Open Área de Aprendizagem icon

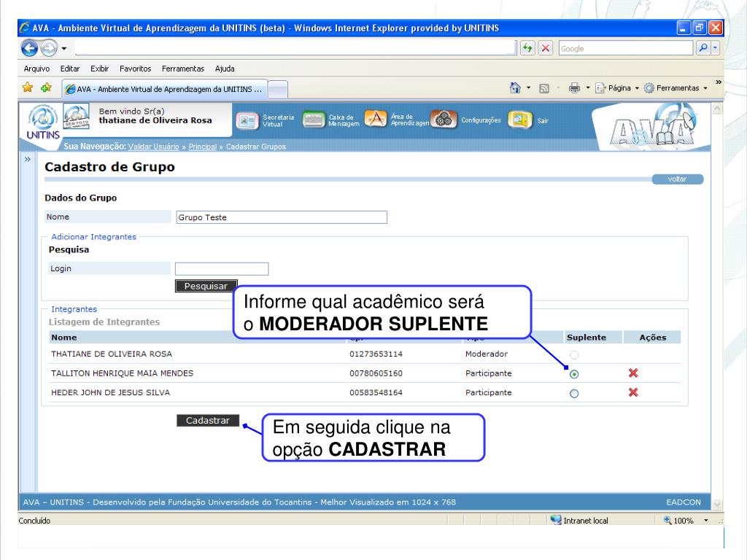click(x=376, y=119)
